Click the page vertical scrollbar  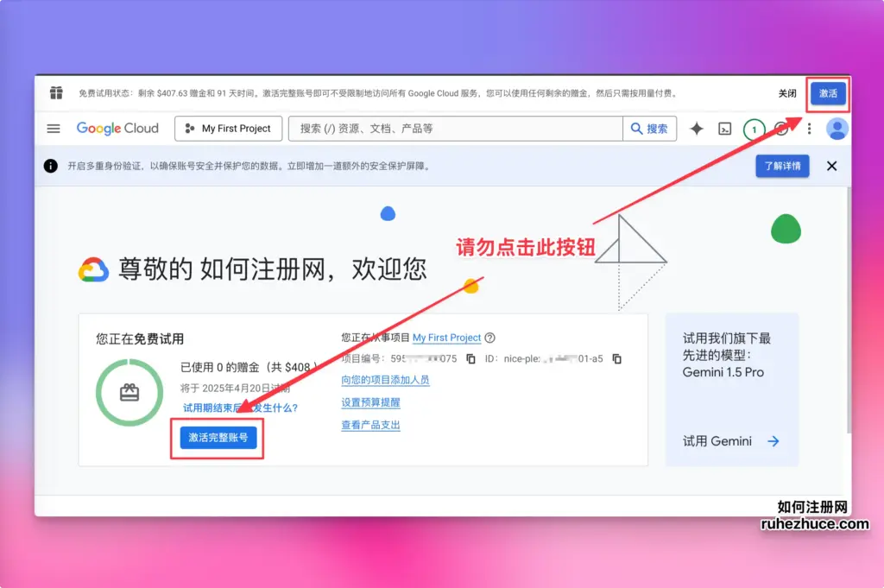849,310
